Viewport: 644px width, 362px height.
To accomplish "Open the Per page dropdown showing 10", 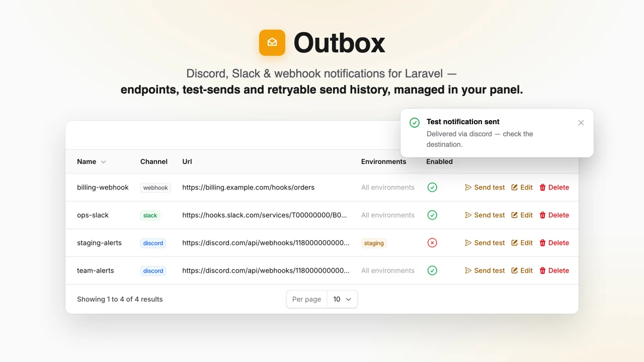I will click(x=342, y=299).
